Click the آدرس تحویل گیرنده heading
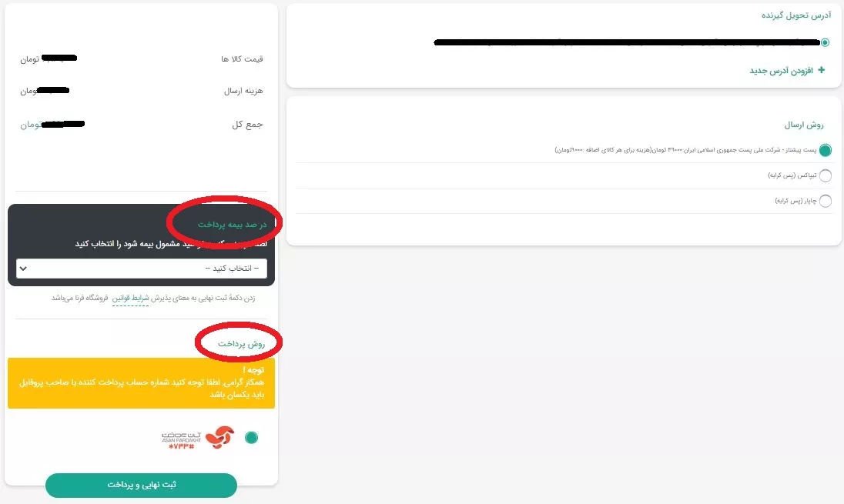This screenshot has height=504, width=844. tap(796, 15)
